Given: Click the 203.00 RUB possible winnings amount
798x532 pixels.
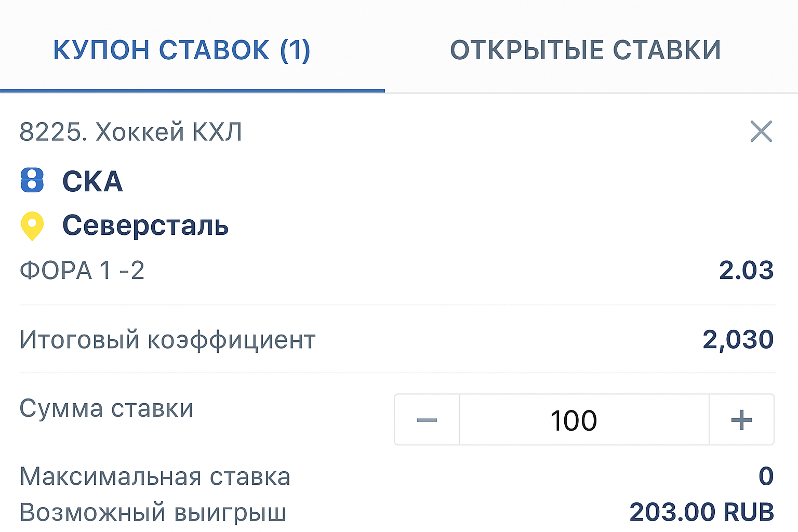Looking at the screenshot, I should 701,512.
